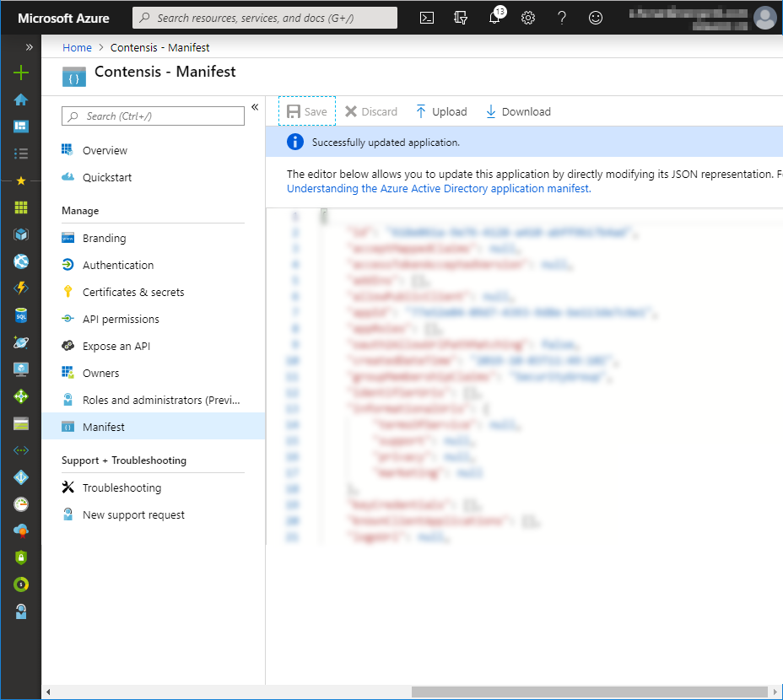Viewport: 783px width, 700px height.
Task: Click the Download manifest button
Action: click(x=518, y=111)
